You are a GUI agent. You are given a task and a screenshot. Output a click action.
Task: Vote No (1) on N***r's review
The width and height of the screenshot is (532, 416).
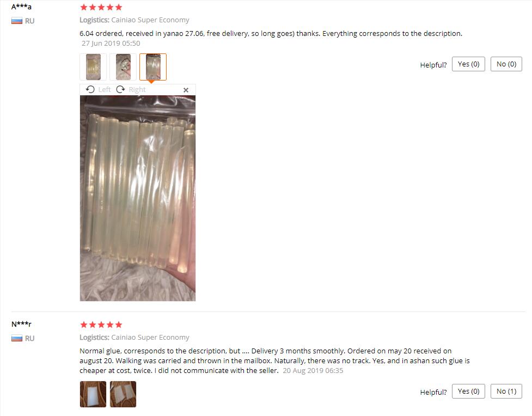506,391
